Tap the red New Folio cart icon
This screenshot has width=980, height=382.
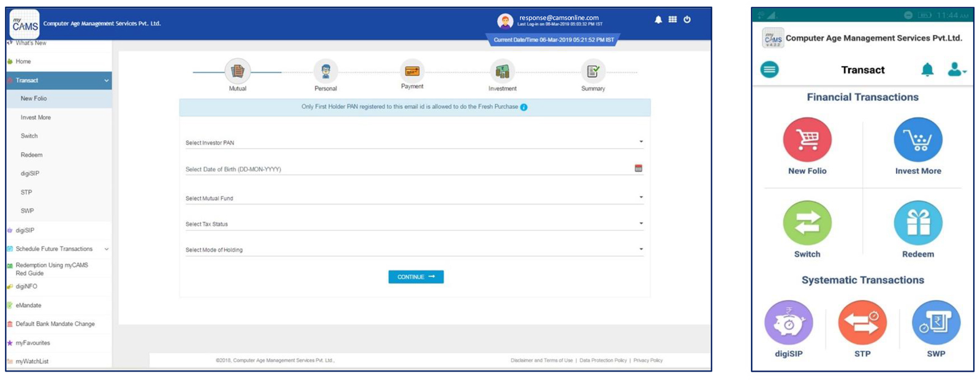pyautogui.click(x=807, y=140)
